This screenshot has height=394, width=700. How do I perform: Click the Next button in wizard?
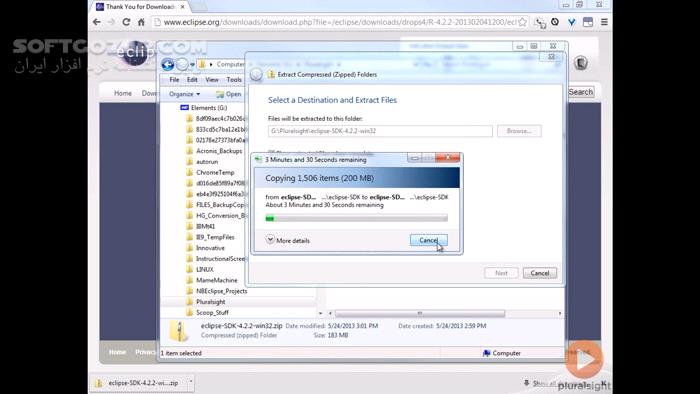[501, 273]
